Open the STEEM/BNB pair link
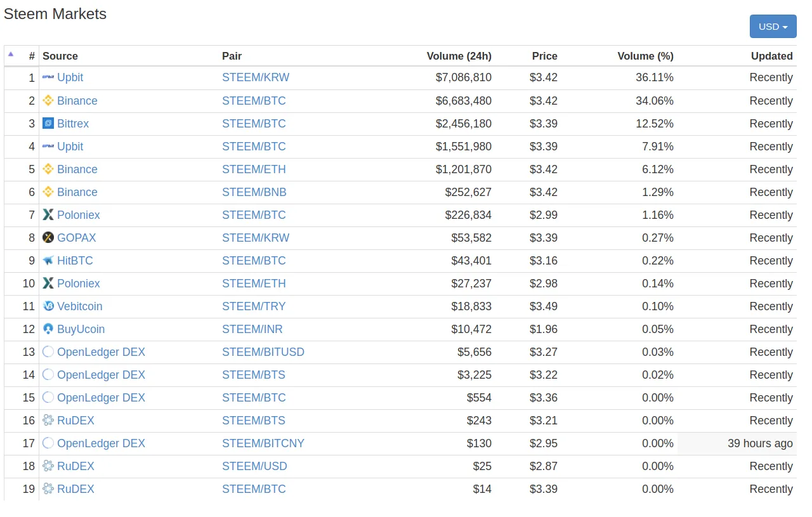This screenshot has width=812, height=517. 254,192
